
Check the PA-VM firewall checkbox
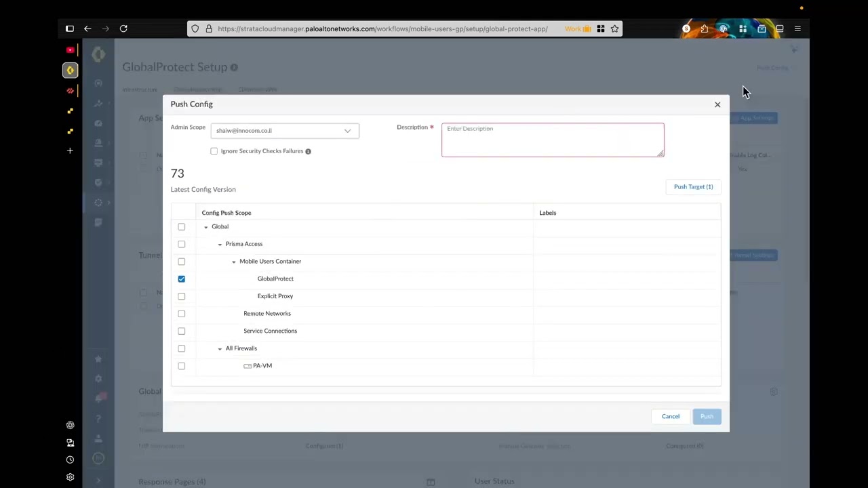181,366
